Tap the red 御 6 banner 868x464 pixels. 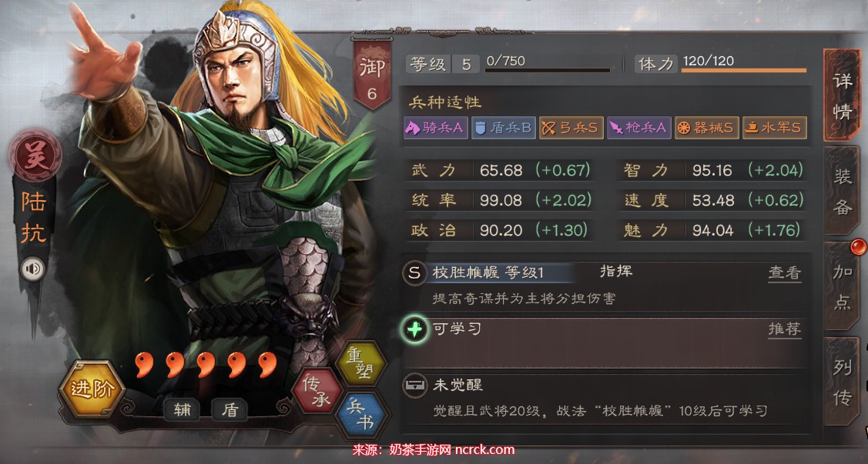pos(372,74)
